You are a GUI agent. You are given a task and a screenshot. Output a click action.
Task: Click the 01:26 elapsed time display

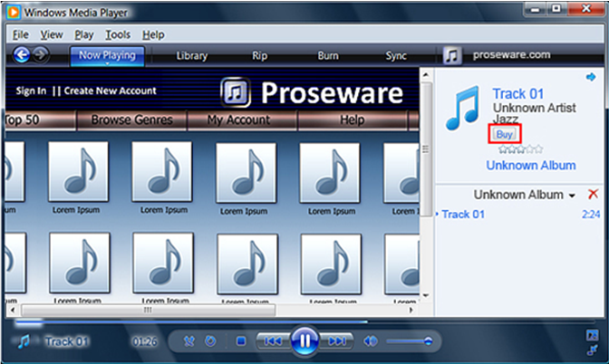pos(144,341)
